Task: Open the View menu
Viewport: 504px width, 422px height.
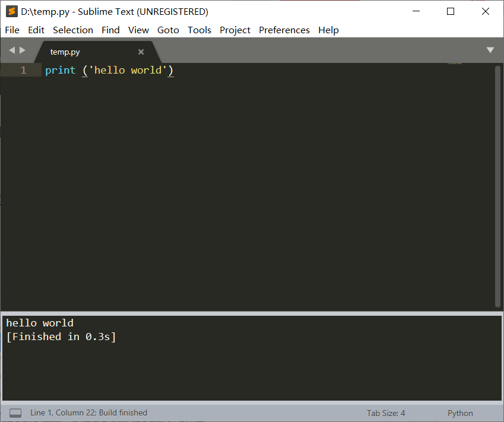Action: (x=138, y=30)
